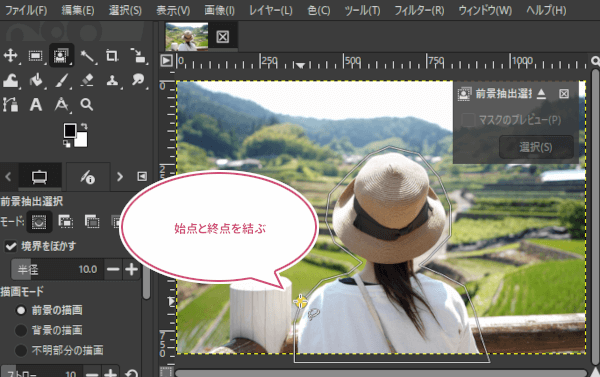
Task: Show previous dock tabs with left chevron
Action: point(8,176)
